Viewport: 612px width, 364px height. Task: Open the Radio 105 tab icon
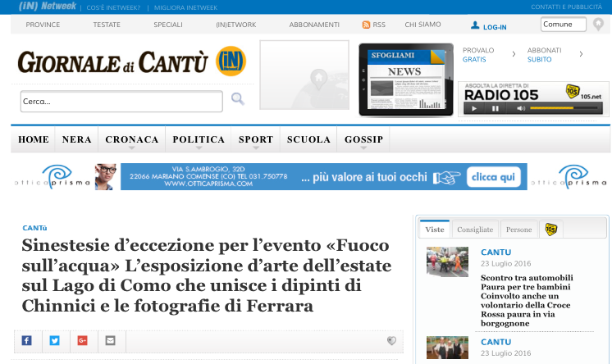550,230
